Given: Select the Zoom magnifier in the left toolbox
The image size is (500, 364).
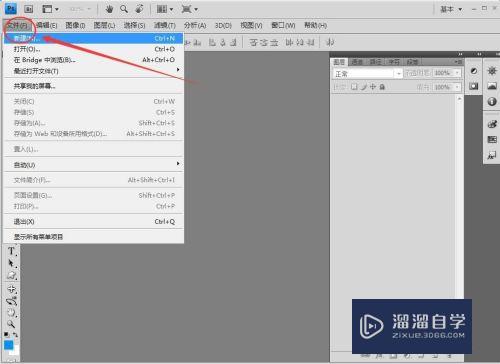Looking at the screenshot, I should 11,324.
